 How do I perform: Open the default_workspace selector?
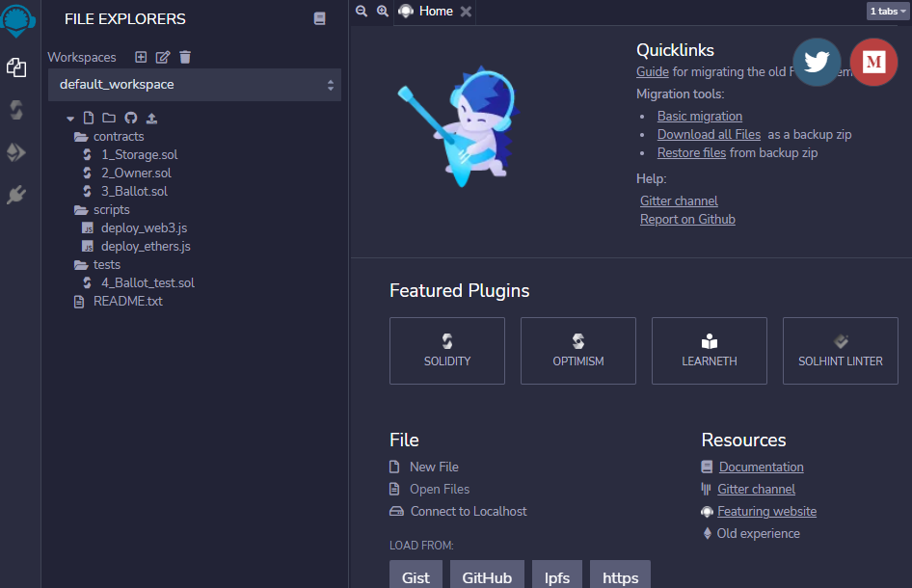[x=195, y=85]
